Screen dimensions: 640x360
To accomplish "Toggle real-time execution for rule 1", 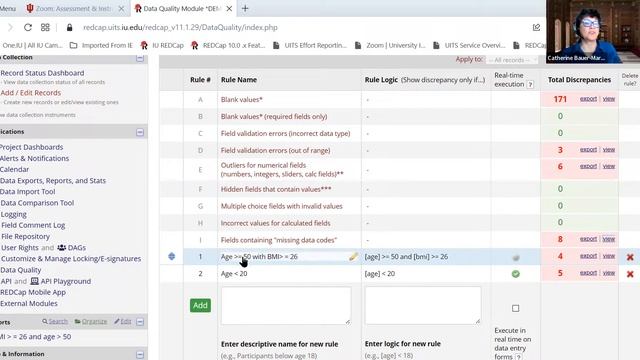I will click(516, 257).
